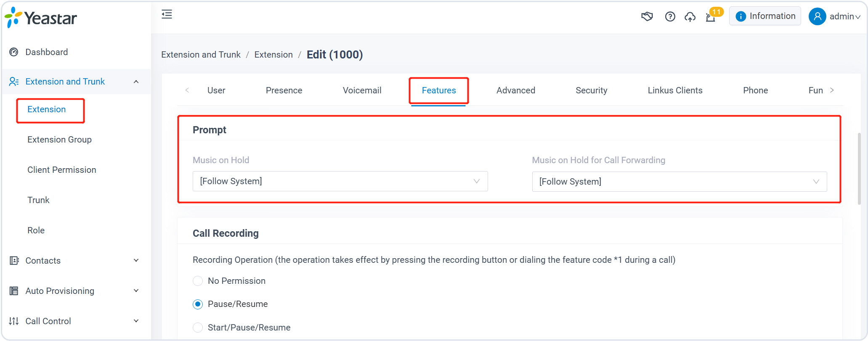
Task: Click the Auto Provisioning phone icon
Action: pyautogui.click(x=14, y=291)
